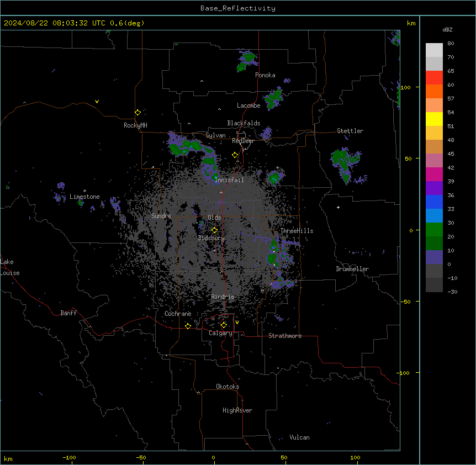This screenshot has height=465, width=476.
Task: Click the Calgary city label
Action: pyautogui.click(x=220, y=333)
